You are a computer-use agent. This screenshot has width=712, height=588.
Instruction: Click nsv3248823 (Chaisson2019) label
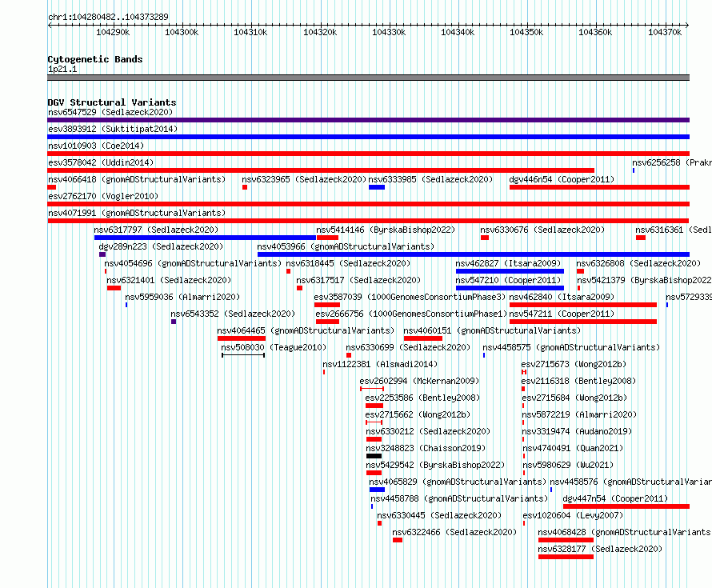coord(426,448)
